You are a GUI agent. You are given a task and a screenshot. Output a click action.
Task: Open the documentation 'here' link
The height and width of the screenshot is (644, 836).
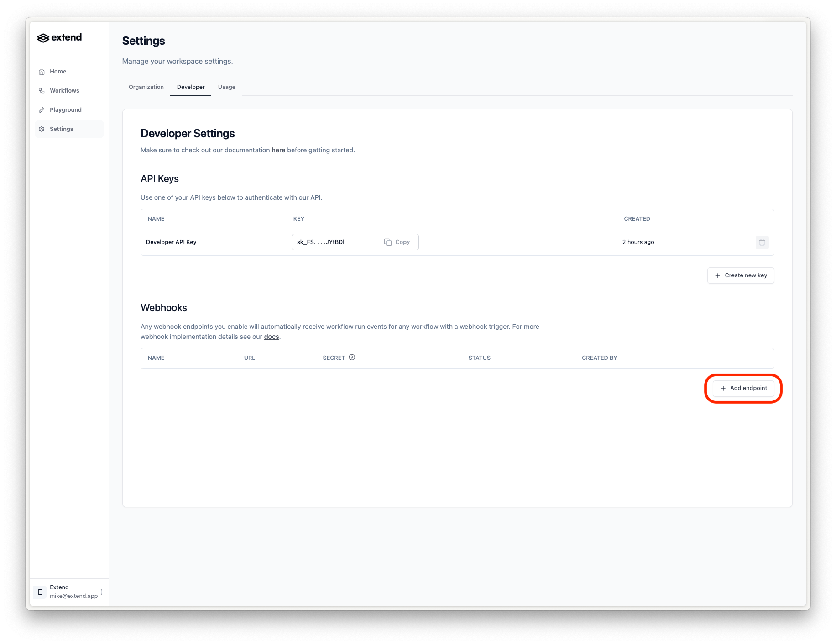tap(278, 150)
